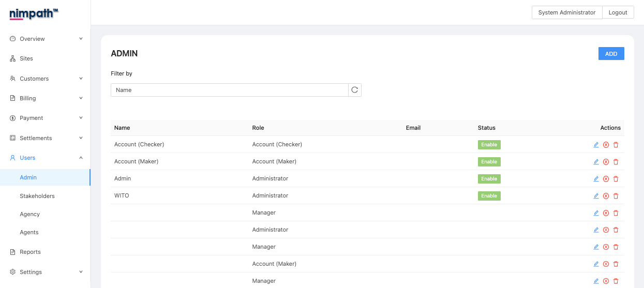Open the Stakeholders submenu item
The image size is (644, 288).
pos(37,196)
